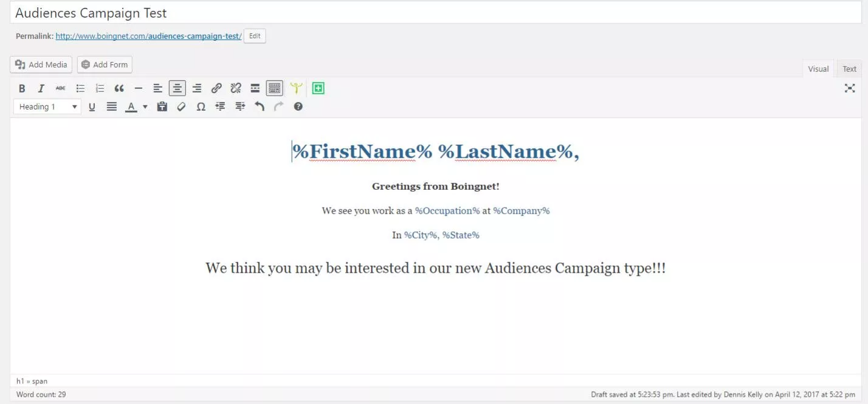The height and width of the screenshot is (404, 868).
Task: Align text left
Action: point(158,89)
